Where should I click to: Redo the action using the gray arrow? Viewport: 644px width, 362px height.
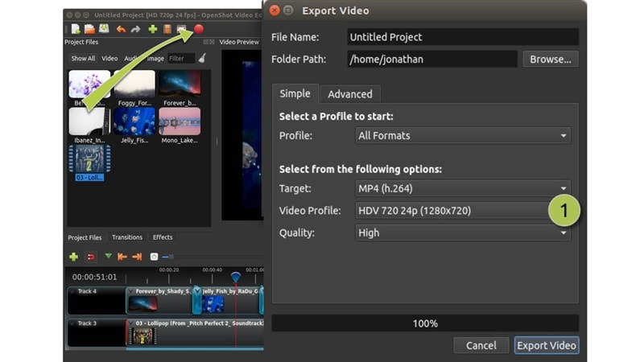(x=135, y=29)
